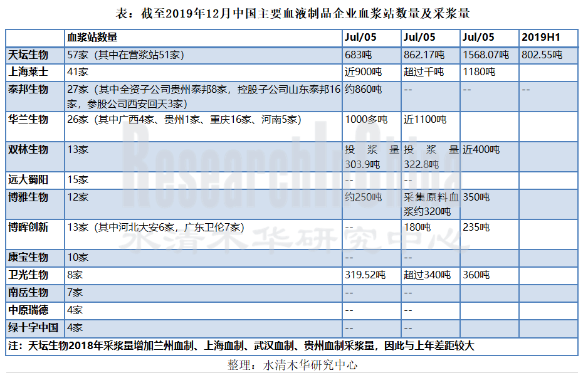Select the value 319.52吨
The image size is (588, 373).
coord(365,275)
